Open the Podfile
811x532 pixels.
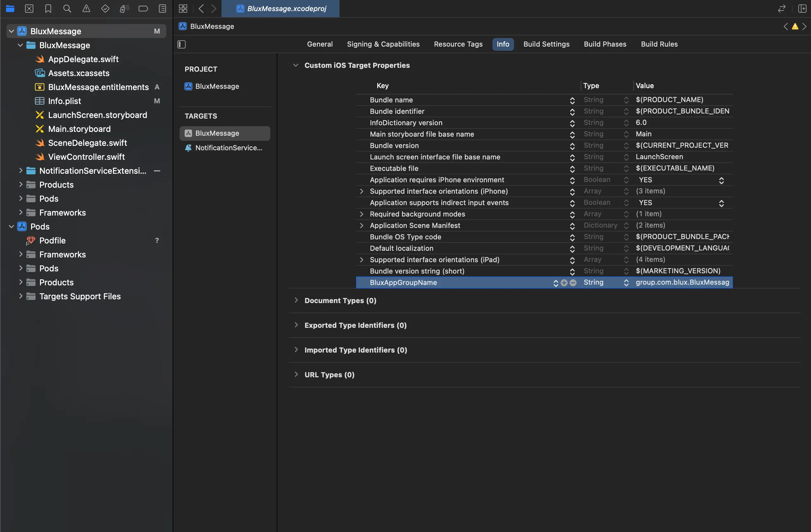52,241
